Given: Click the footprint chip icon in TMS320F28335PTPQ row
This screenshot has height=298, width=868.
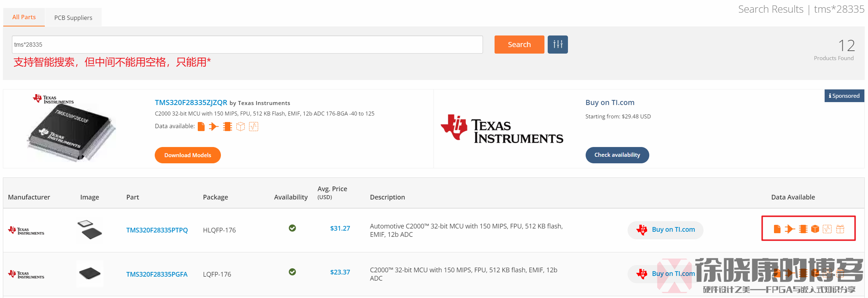Looking at the screenshot, I should coord(803,229).
